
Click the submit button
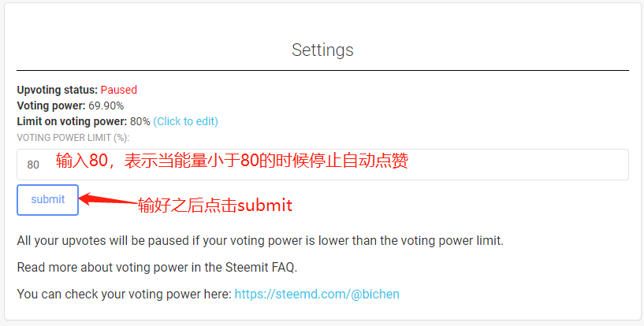tap(47, 199)
